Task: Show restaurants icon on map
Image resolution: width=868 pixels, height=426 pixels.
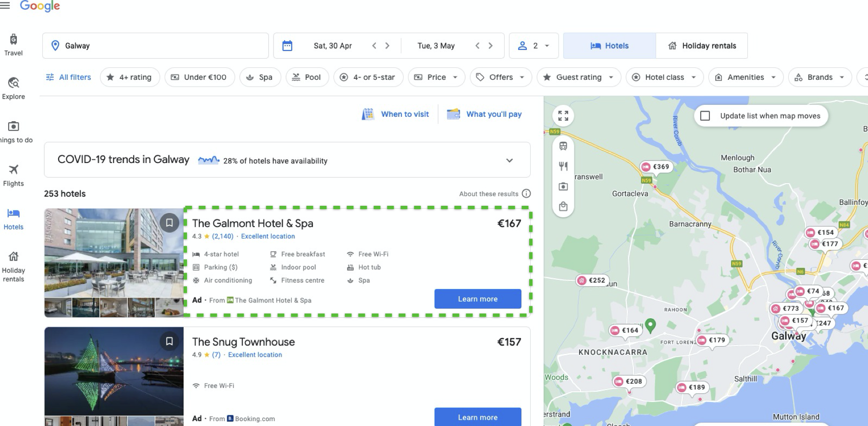Action: pyautogui.click(x=563, y=166)
